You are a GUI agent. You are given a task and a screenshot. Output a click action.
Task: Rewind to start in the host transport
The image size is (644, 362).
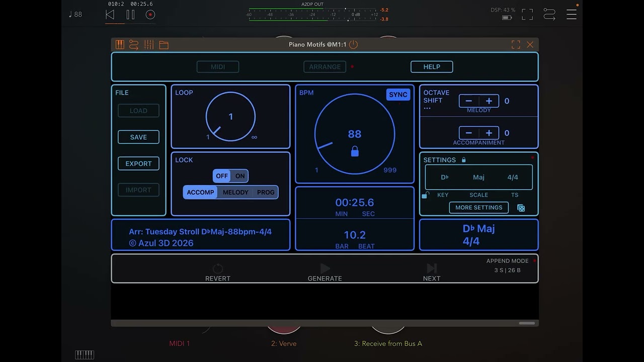[x=110, y=15]
